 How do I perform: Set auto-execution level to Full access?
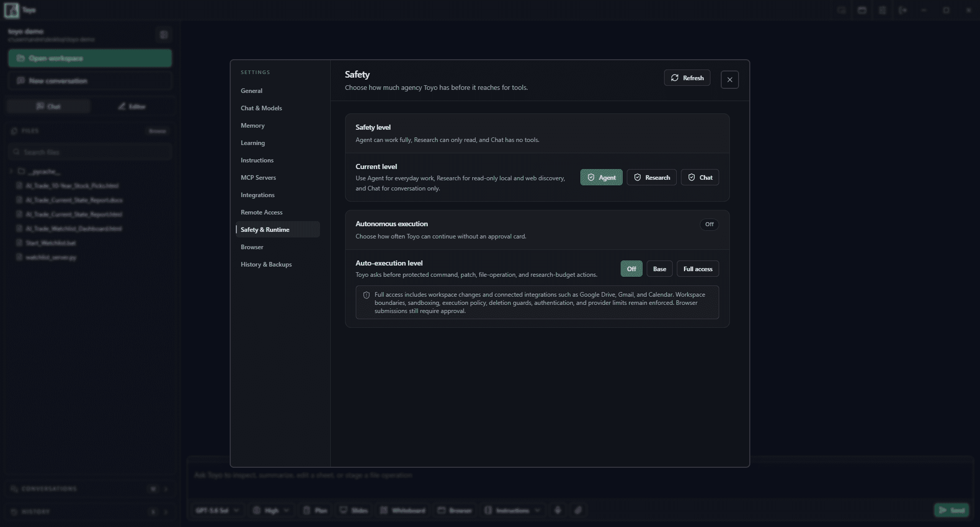click(698, 269)
